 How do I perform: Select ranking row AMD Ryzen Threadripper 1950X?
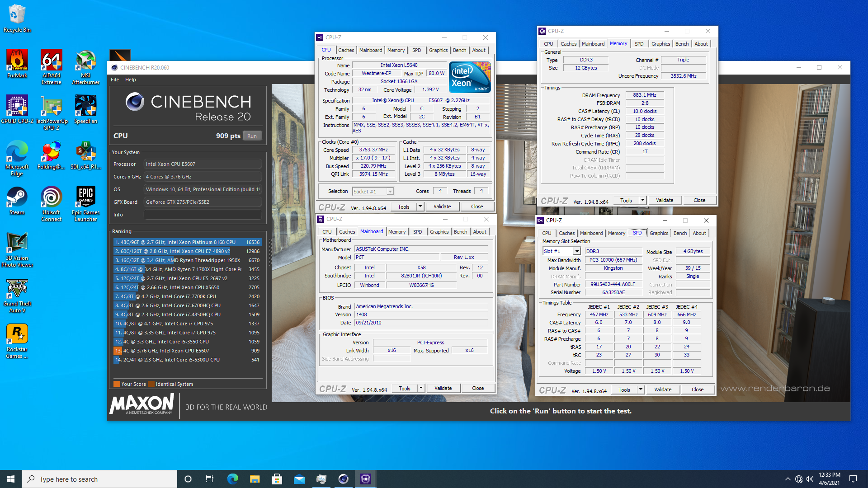click(x=187, y=260)
